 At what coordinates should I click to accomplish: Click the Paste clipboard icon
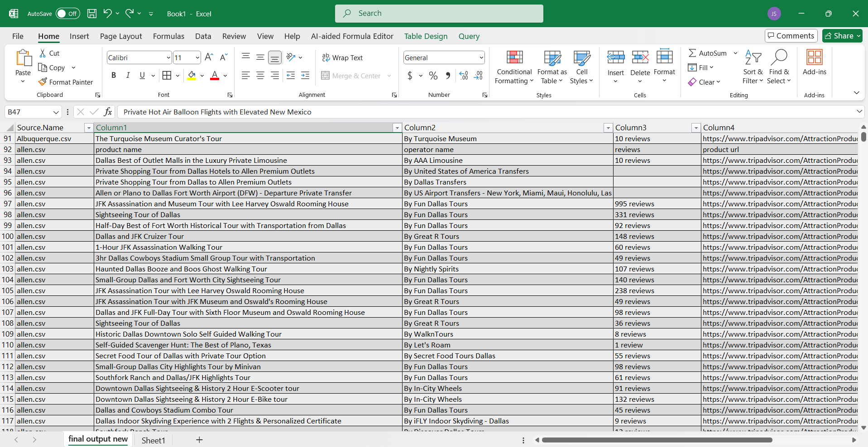pyautogui.click(x=23, y=58)
